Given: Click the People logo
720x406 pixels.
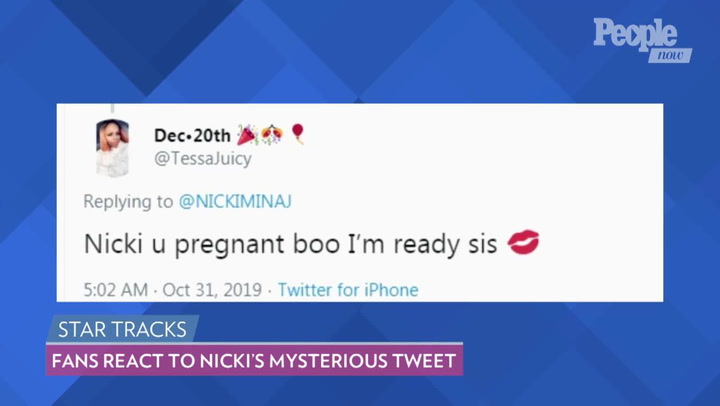Looking at the screenshot, I should click(636, 34).
